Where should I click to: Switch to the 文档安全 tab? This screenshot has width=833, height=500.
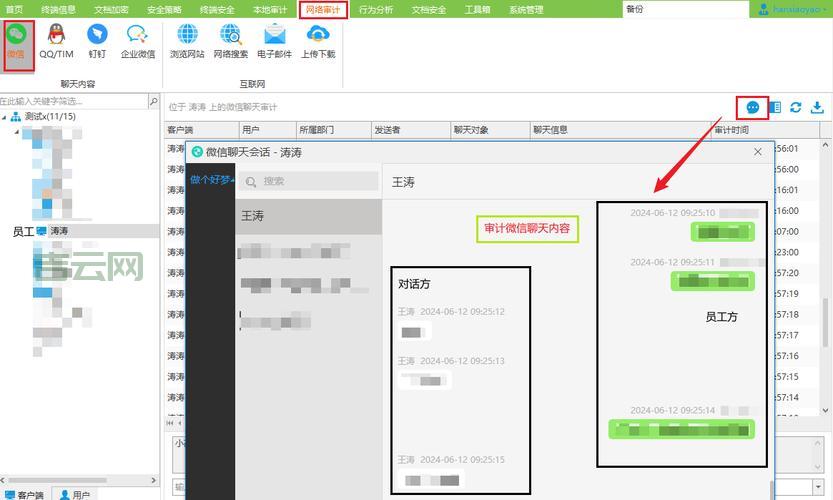click(429, 9)
